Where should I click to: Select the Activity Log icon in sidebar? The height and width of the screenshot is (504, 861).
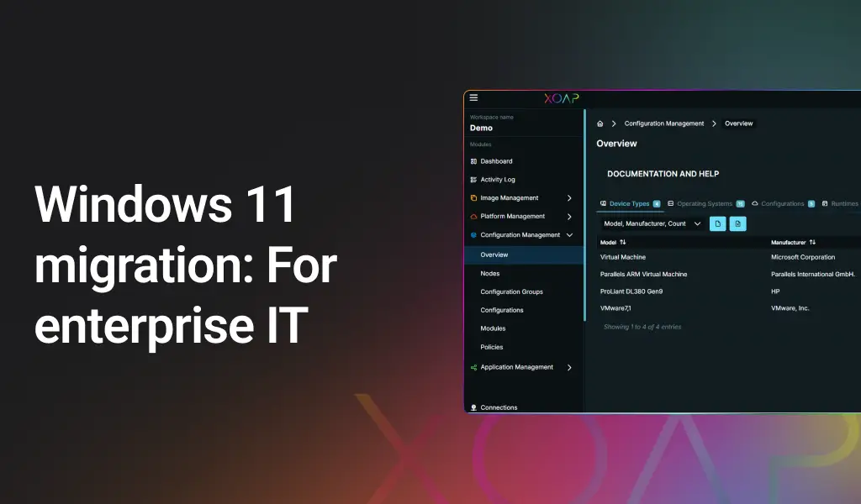point(473,179)
